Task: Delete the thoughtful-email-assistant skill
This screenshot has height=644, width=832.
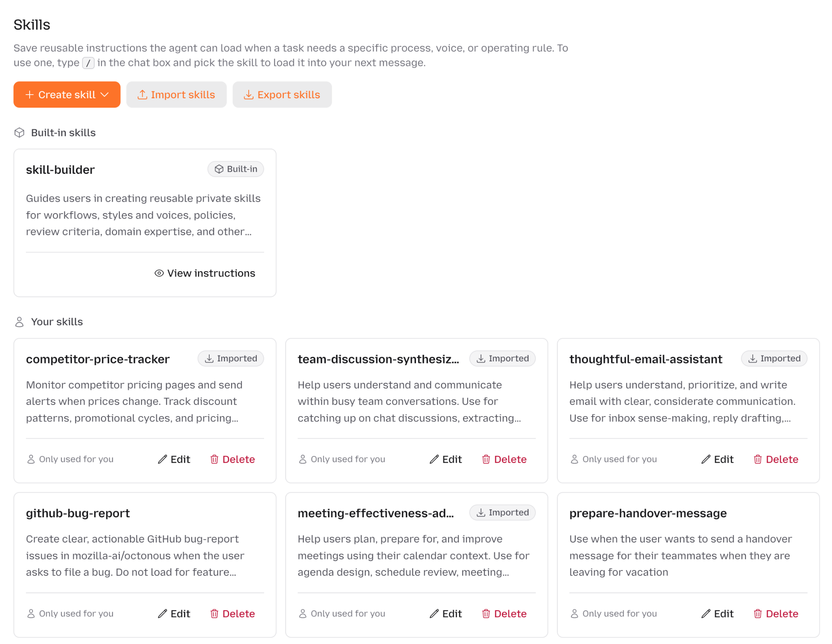Action: pyautogui.click(x=776, y=459)
